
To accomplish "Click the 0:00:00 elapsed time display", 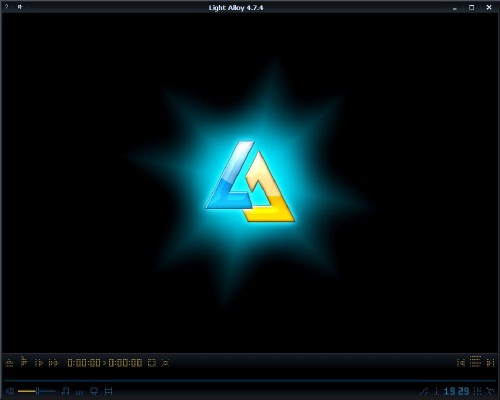I will pyautogui.click(x=84, y=363).
